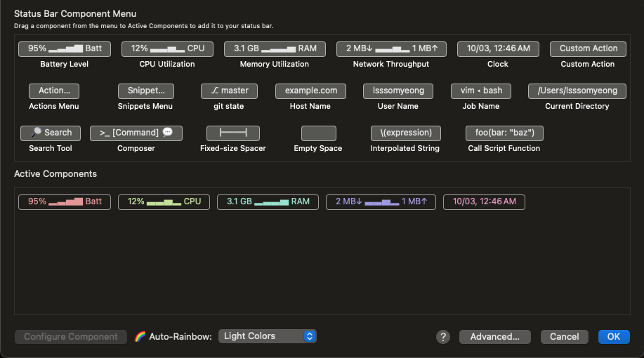Click the question mark help button

[x=442, y=337]
